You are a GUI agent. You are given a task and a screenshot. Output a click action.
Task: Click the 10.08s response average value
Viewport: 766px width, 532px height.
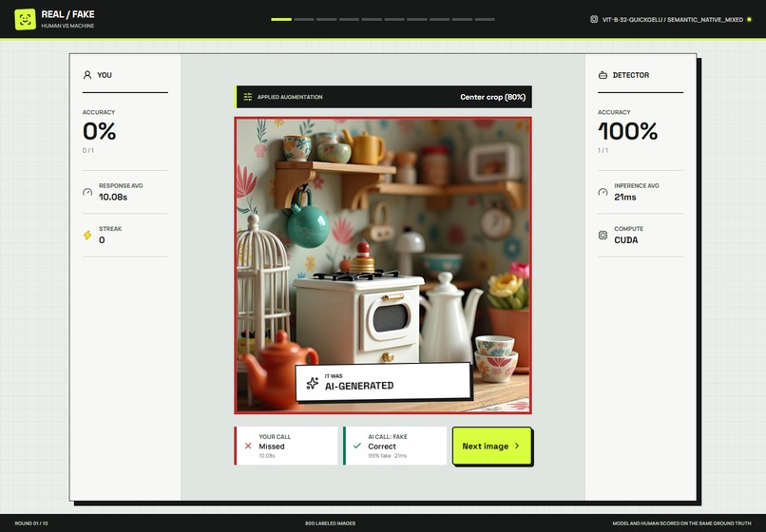pos(113,197)
